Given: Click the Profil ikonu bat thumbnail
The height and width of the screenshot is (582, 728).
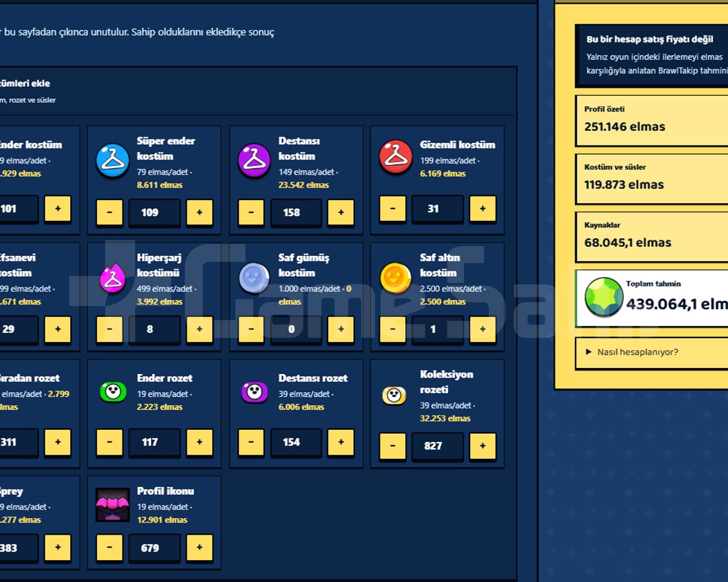Looking at the screenshot, I should coord(113,505).
